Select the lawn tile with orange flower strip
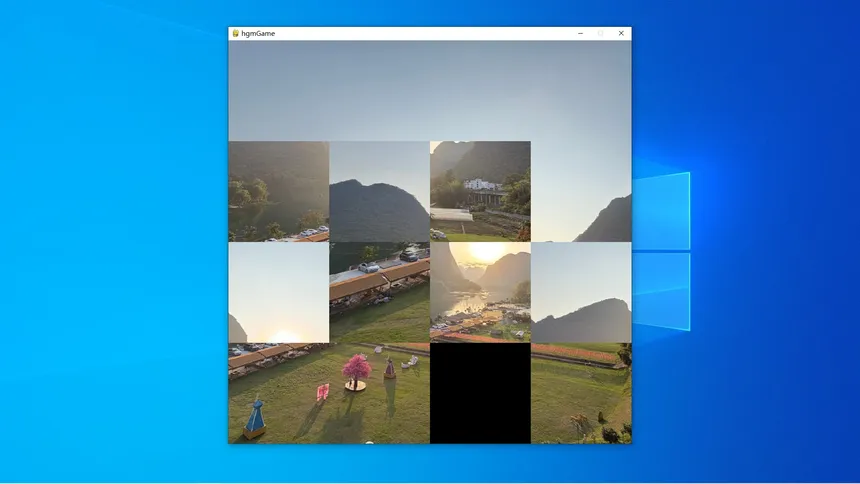860x484 pixels. 581,393
